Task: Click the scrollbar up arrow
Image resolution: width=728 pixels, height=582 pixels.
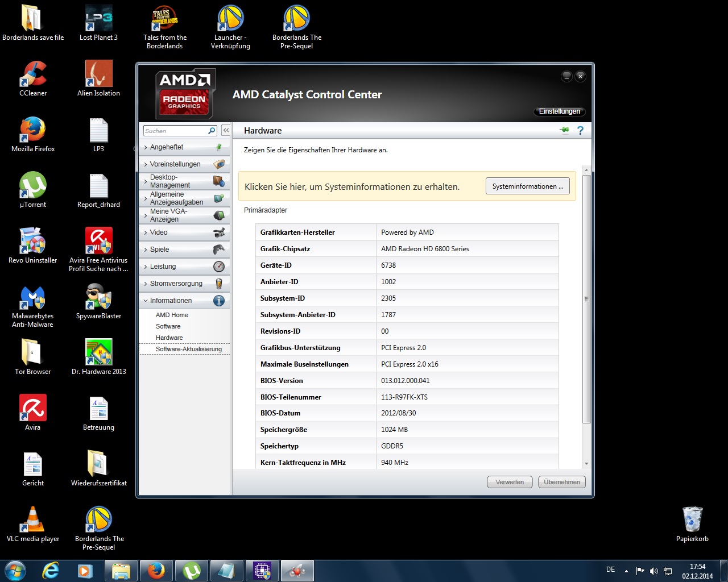Action: click(x=586, y=170)
